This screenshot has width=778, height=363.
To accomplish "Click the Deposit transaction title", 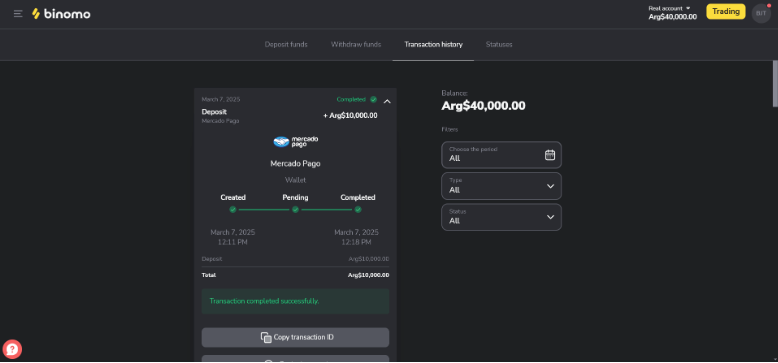I will [x=214, y=112].
